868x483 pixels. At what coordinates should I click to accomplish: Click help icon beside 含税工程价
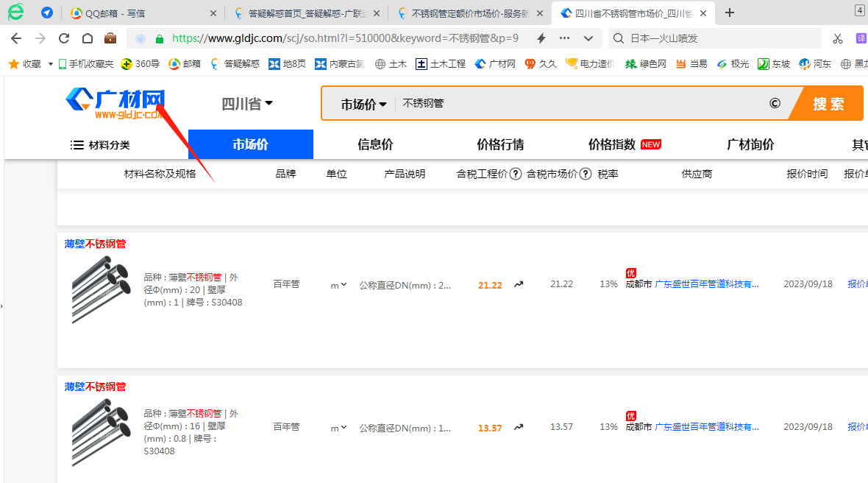516,174
